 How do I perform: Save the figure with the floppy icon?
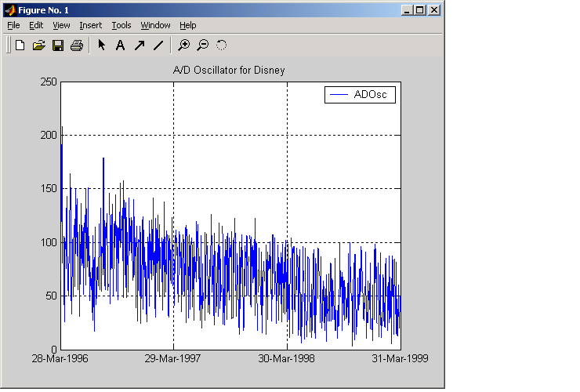click(58, 45)
